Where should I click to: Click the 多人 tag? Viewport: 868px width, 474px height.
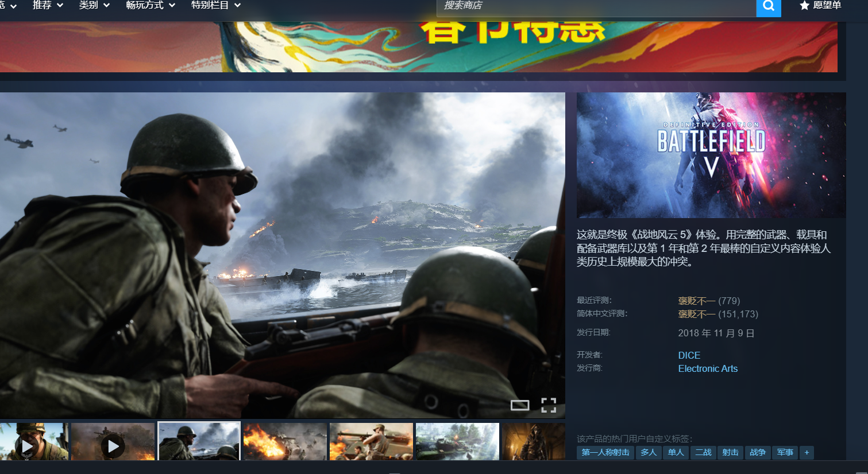click(648, 453)
